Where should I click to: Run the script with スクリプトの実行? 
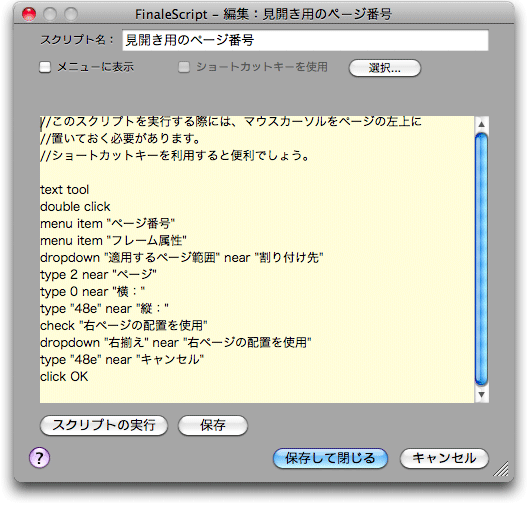[104, 425]
